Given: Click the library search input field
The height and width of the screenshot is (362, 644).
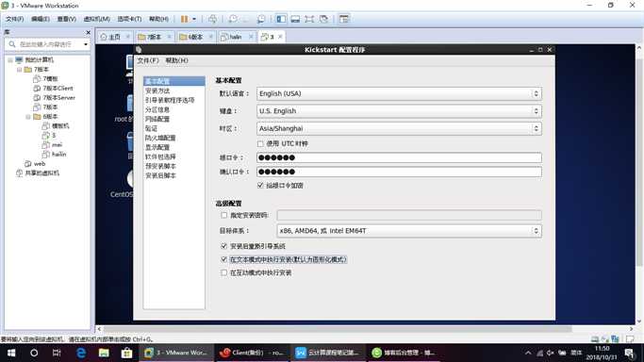Looking at the screenshot, I should [45, 44].
